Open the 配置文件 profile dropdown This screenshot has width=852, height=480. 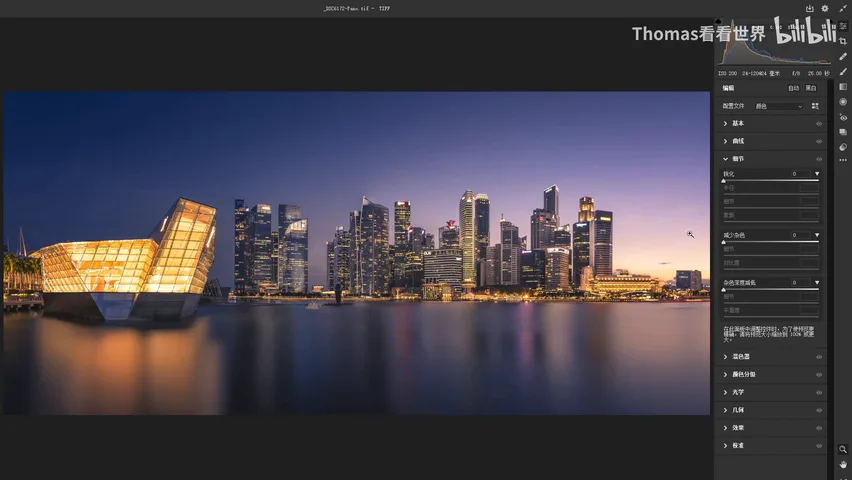point(778,106)
